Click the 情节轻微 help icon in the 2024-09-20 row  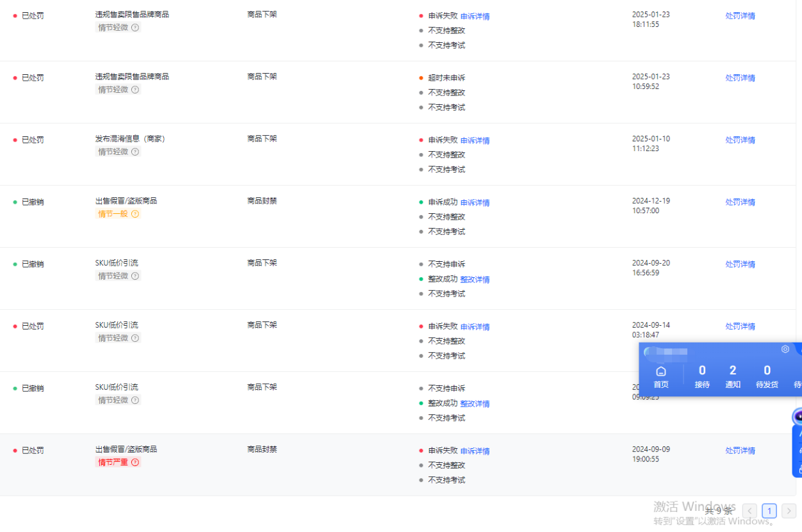[135, 276]
